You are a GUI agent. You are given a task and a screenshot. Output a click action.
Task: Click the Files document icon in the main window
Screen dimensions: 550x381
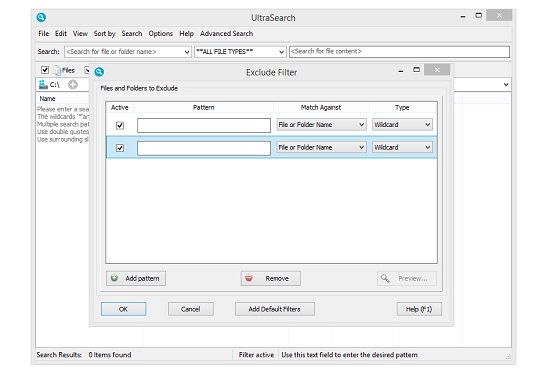pos(57,70)
